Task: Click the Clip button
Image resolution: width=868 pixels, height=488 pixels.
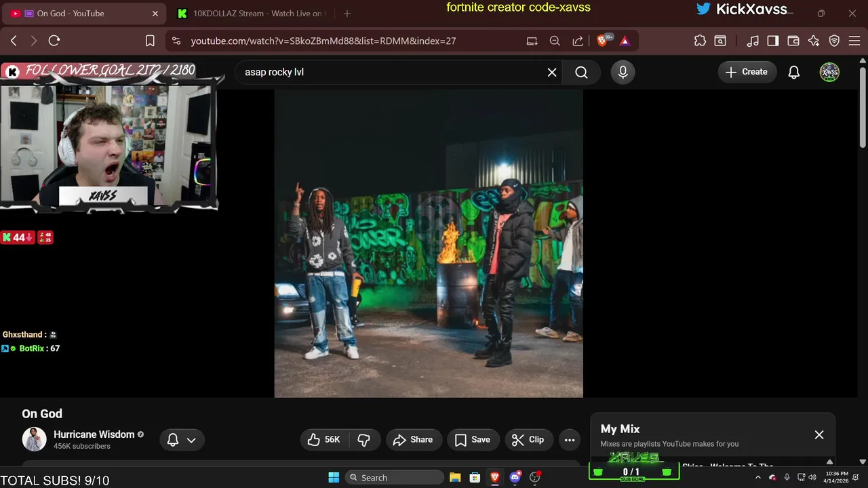Action: tap(529, 440)
